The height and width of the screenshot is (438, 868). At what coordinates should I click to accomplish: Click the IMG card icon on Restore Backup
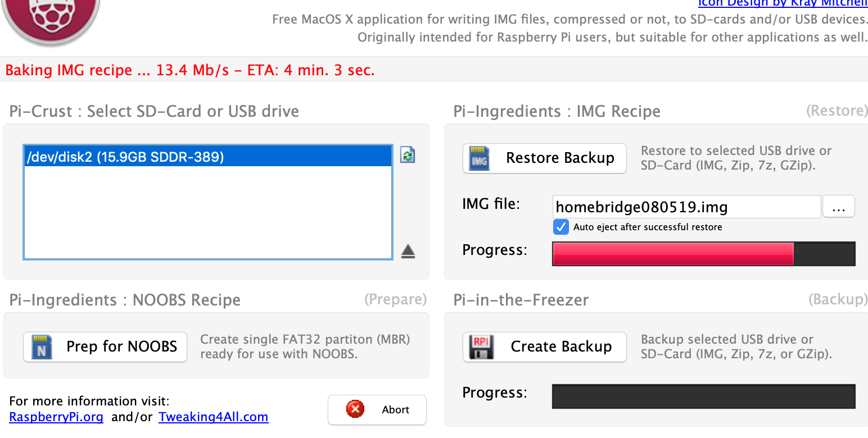pyautogui.click(x=480, y=158)
